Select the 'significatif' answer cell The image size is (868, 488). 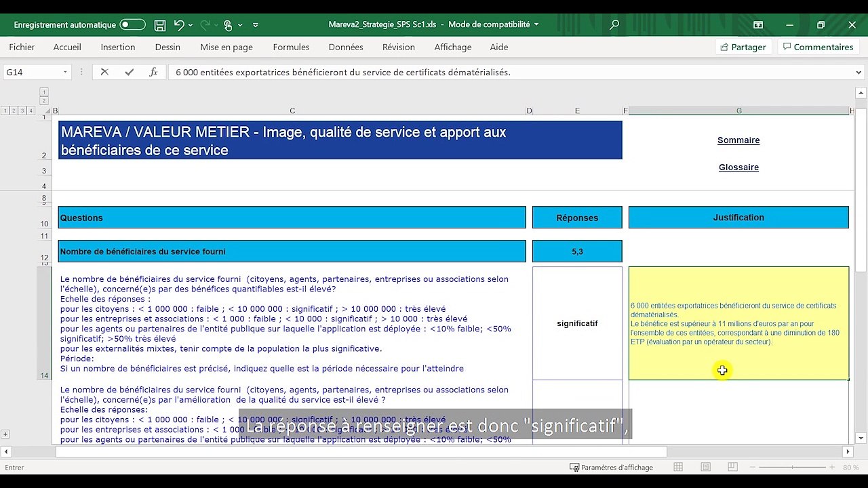[x=577, y=323]
